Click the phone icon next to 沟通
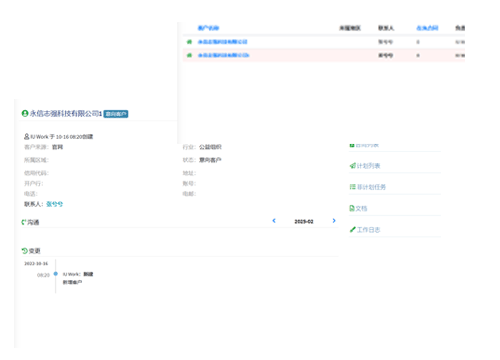This screenshot has height=360, width=500. pos(24,222)
